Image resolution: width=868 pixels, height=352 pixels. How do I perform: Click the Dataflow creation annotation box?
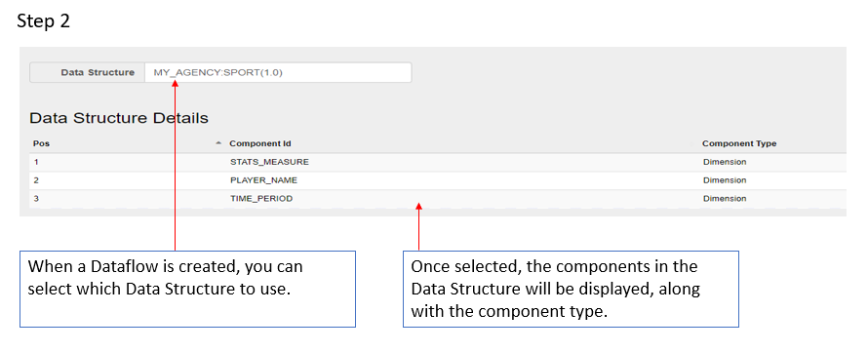pyautogui.click(x=187, y=289)
